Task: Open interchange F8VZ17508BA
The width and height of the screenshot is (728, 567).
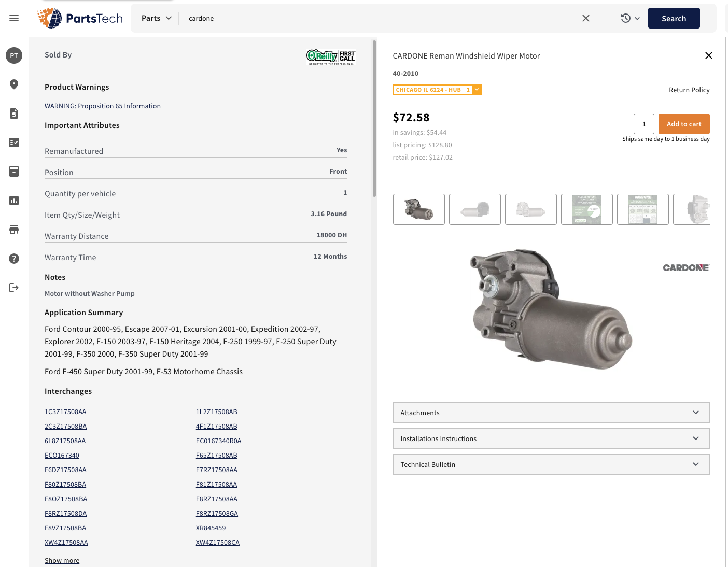Action: (x=65, y=528)
